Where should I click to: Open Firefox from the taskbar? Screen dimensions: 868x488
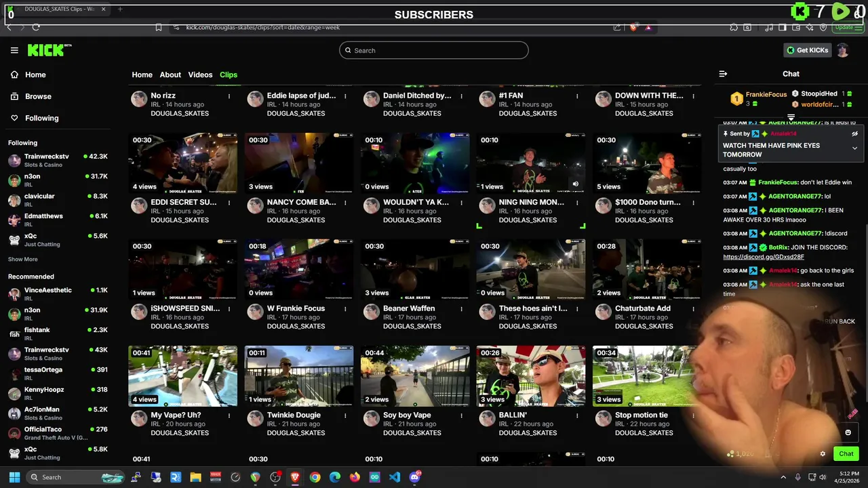pyautogui.click(x=355, y=477)
